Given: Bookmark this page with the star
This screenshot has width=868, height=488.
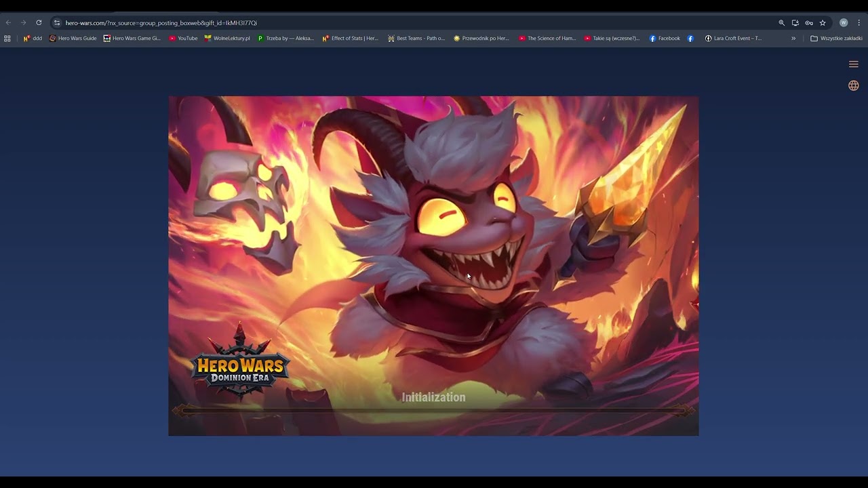Looking at the screenshot, I should tap(823, 22).
